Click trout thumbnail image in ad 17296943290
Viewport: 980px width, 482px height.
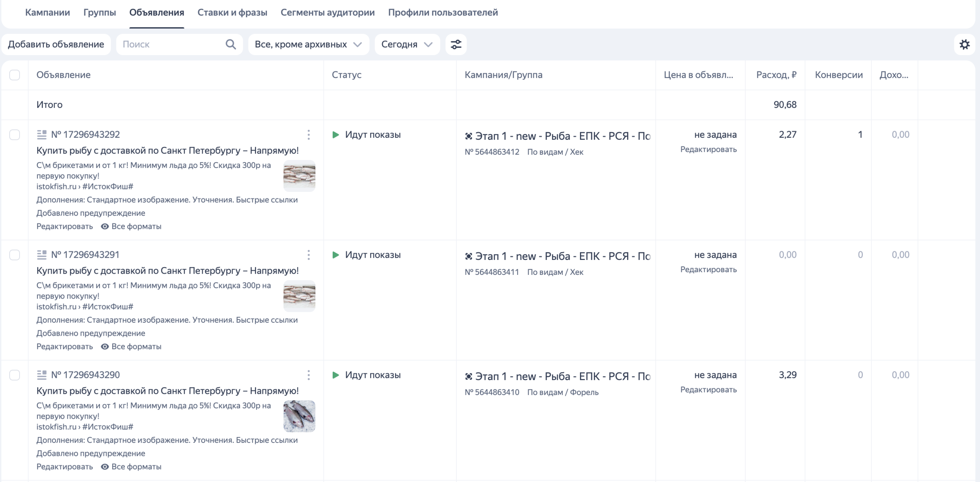pyautogui.click(x=299, y=416)
